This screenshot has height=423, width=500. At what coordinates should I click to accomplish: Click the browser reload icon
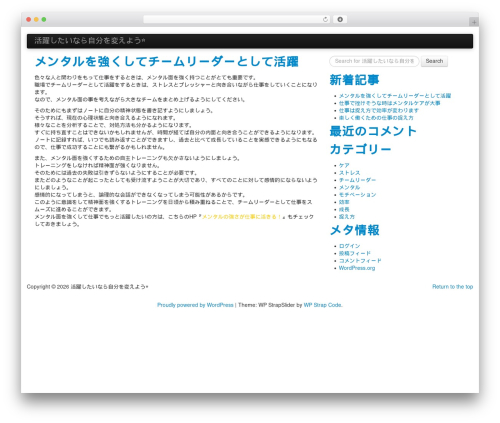click(x=325, y=20)
